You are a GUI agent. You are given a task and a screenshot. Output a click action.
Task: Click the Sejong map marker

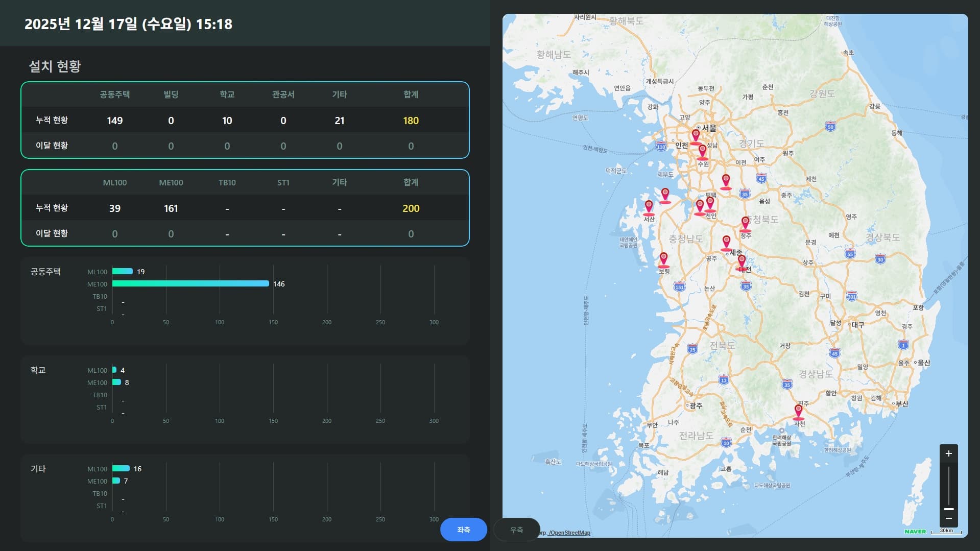[726, 242]
